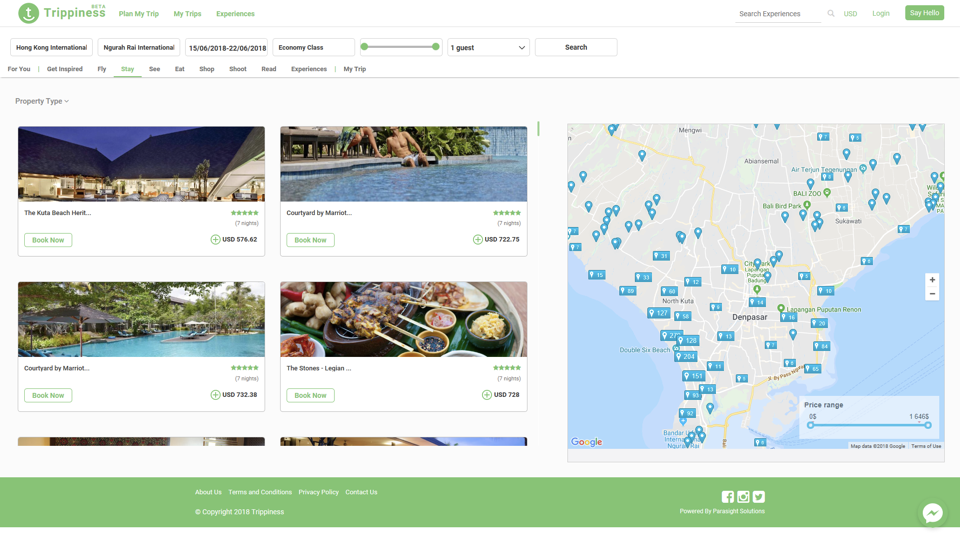This screenshot has width=960, height=540.
Task: Open the Get Inspired tab
Action: pyautogui.click(x=64, y=69)
